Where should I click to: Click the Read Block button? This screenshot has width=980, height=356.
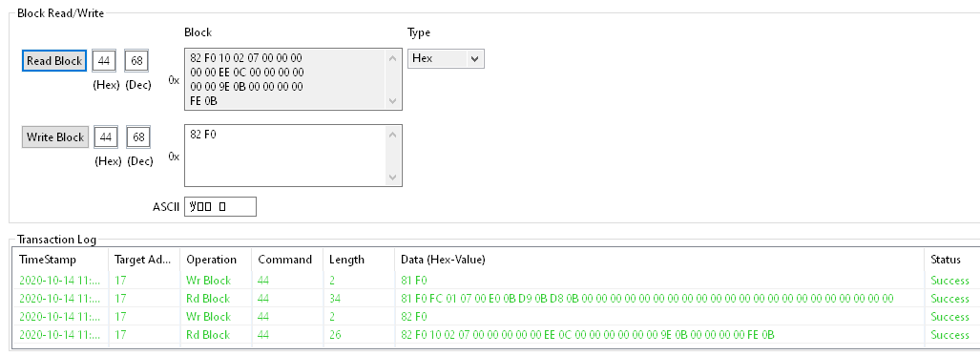coord(54,61)
